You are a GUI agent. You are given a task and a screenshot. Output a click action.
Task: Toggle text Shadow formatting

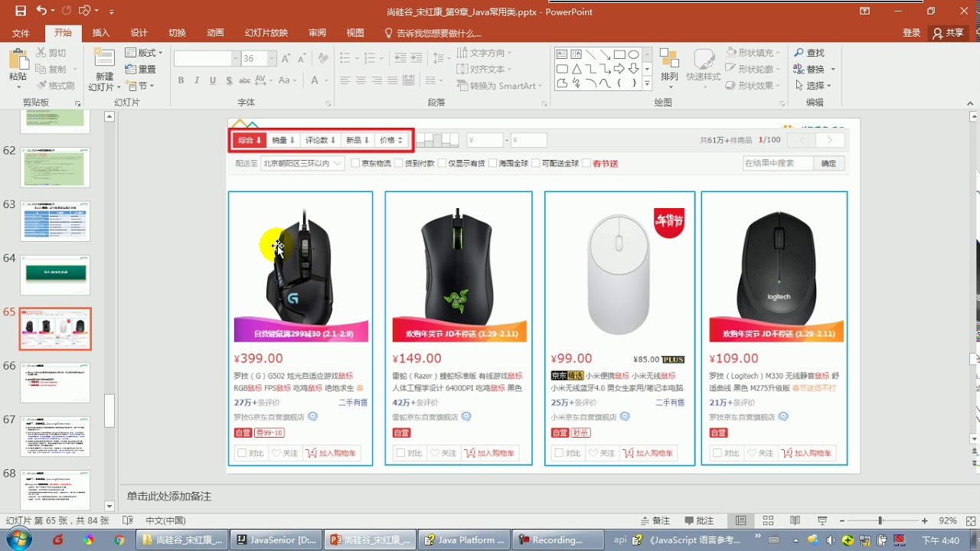(228, 80)
